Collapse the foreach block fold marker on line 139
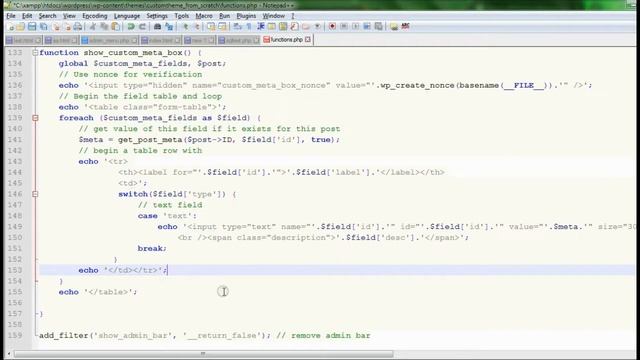This screenshot has height=360, width=640. click(35, 118)
